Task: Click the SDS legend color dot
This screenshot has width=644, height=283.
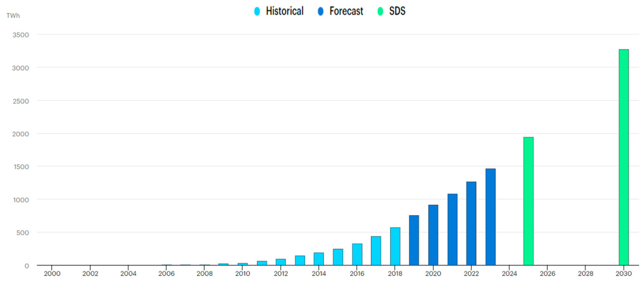Action: tap(380, 11)
